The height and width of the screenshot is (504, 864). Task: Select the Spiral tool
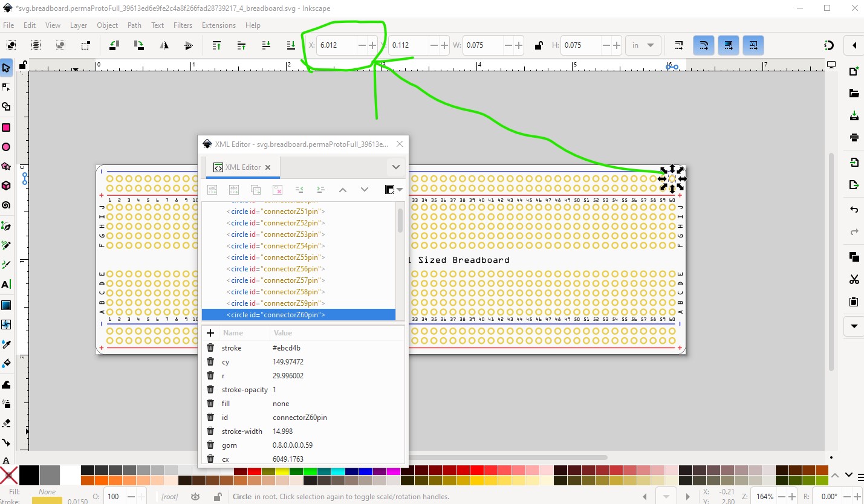click(x=6, y=205)
